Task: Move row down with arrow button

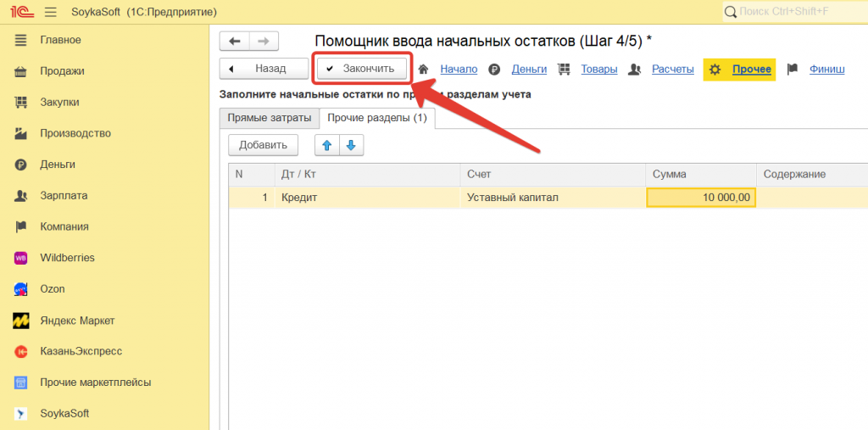Action: [351, 145]
